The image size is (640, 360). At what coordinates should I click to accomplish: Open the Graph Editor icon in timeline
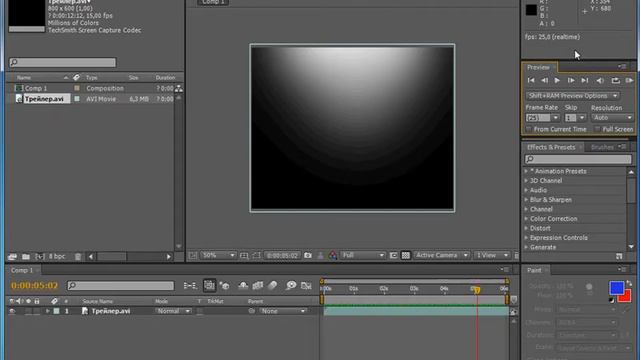point(306,286)
